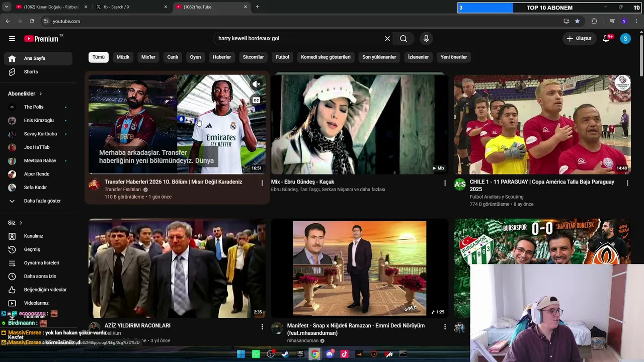Open Discord from the taskbar
This screenshot has height=362, width=644.
[330, 354]
